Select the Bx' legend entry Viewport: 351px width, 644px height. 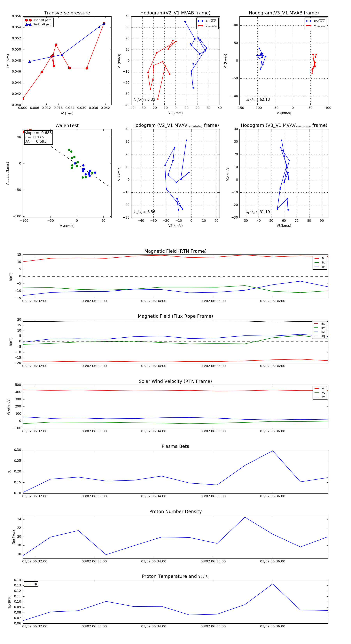tap(320, 324)
